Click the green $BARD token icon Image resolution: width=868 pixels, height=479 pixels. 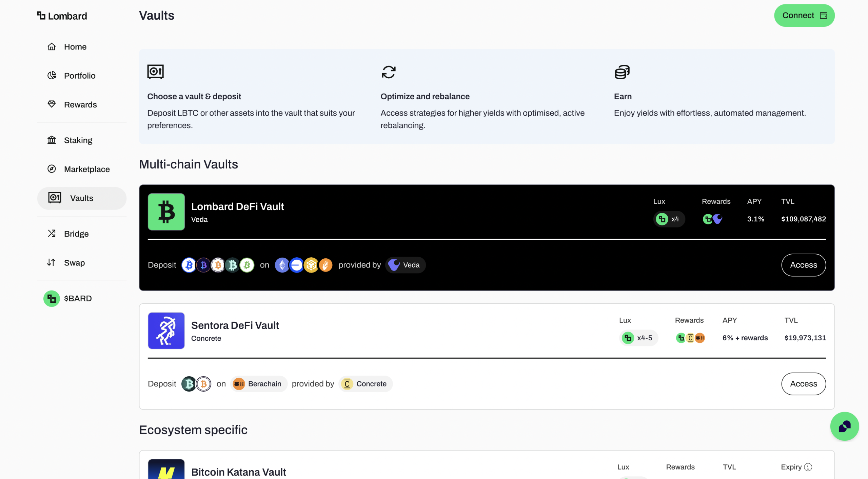(52, 298)
